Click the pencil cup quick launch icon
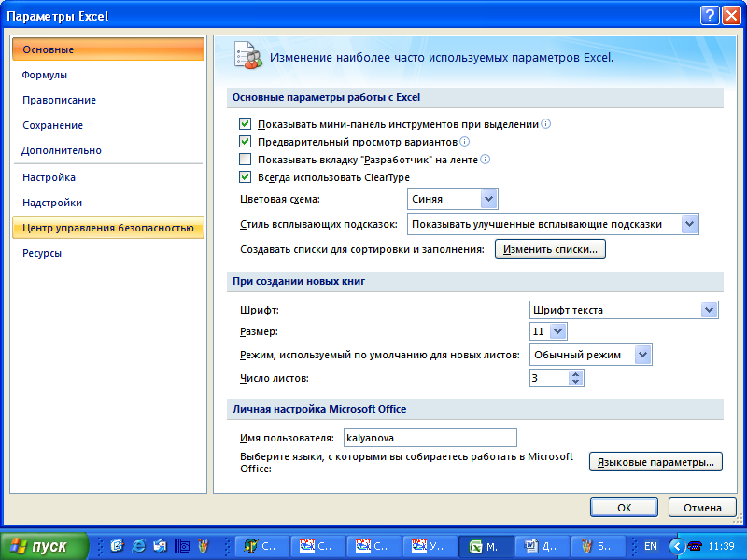Viewport: 747px width, 560px height. (203, 546)
